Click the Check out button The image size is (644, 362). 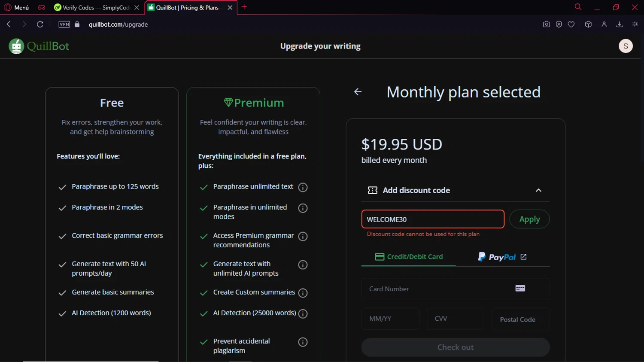point(455,347)
